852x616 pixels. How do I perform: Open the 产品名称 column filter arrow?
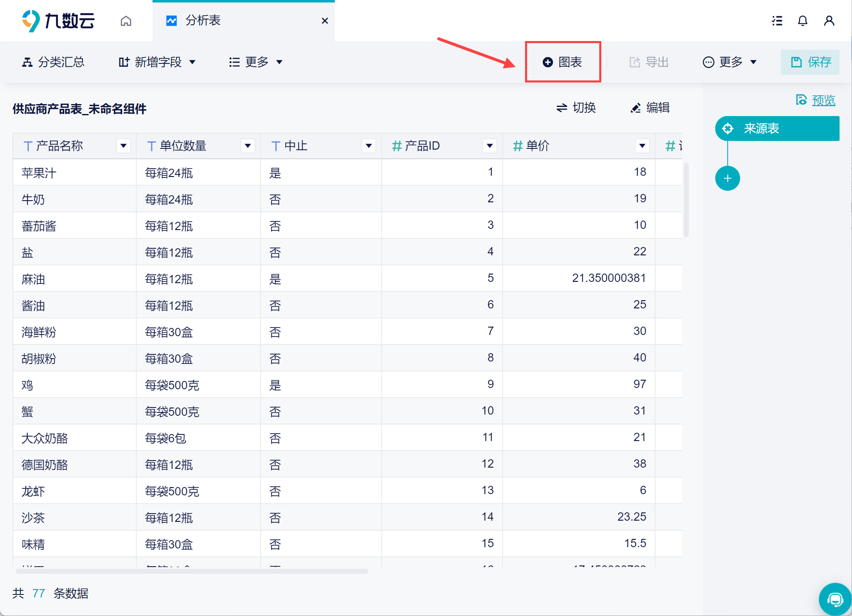123,146
